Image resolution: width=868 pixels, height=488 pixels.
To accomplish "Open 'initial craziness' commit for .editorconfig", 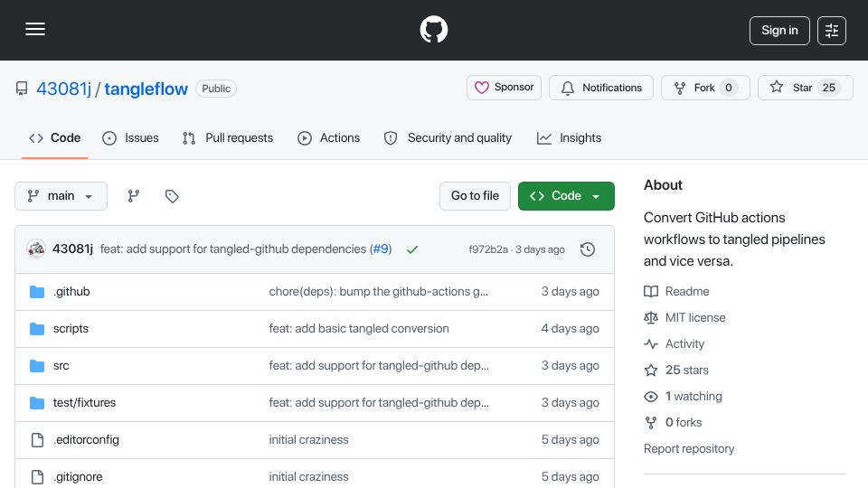I will point(309,440).
